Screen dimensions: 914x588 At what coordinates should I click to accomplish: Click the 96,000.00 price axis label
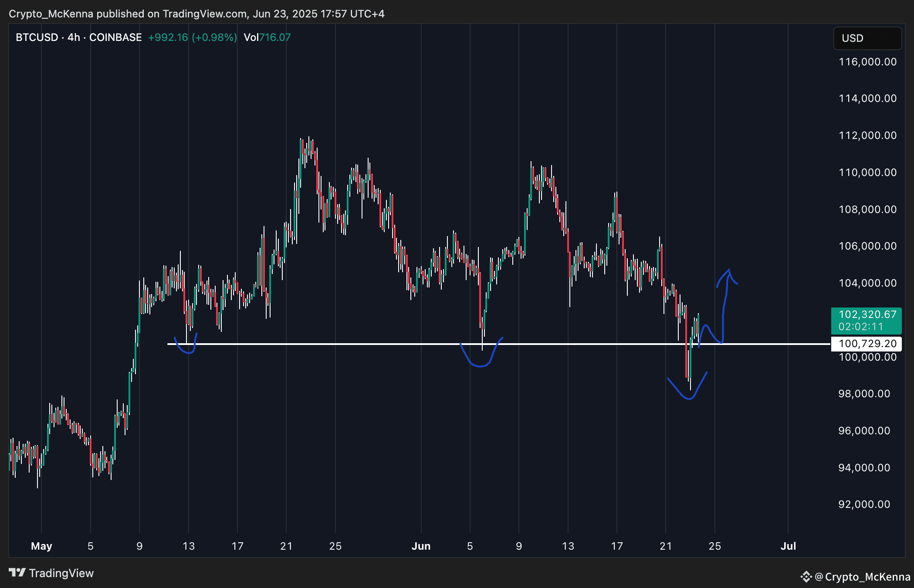coord(864,431)
